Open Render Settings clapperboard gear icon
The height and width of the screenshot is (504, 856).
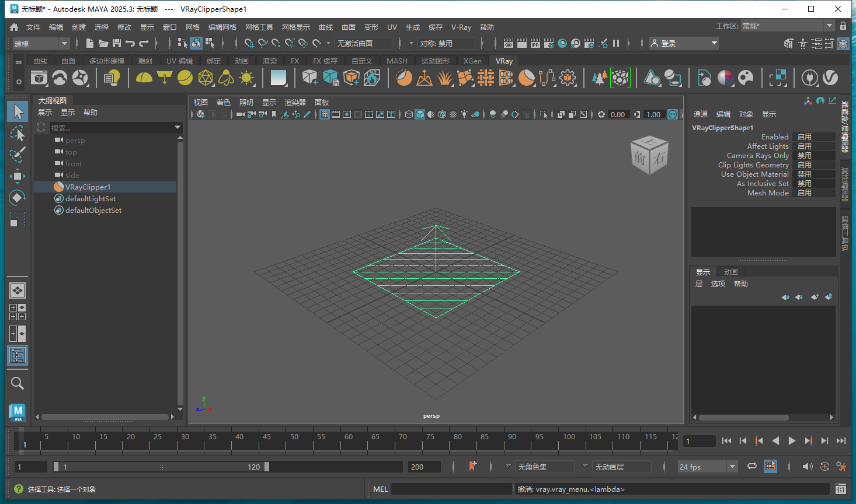[x=549, y=43]
